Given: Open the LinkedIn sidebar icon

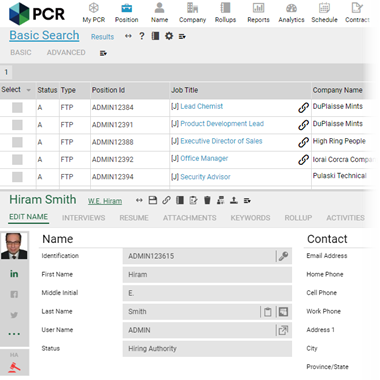Looking at the screenshot, I should click(14, 274).
